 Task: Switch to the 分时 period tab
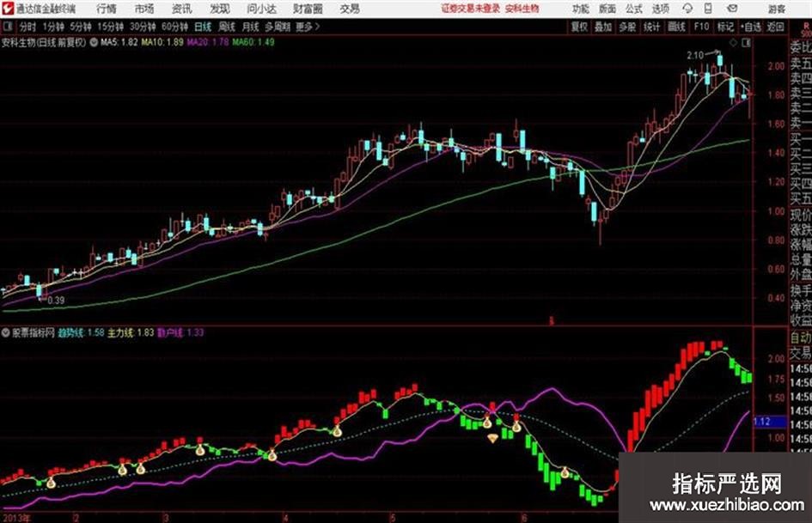pos(27,27)
